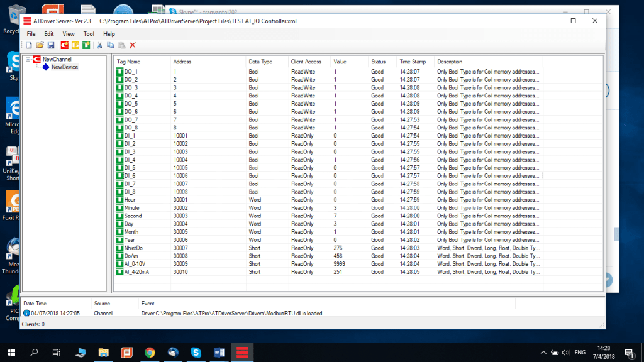This screenshot has height=362, width=644.
Task: Click the 9999 value cell
Action: coord(339,264)
